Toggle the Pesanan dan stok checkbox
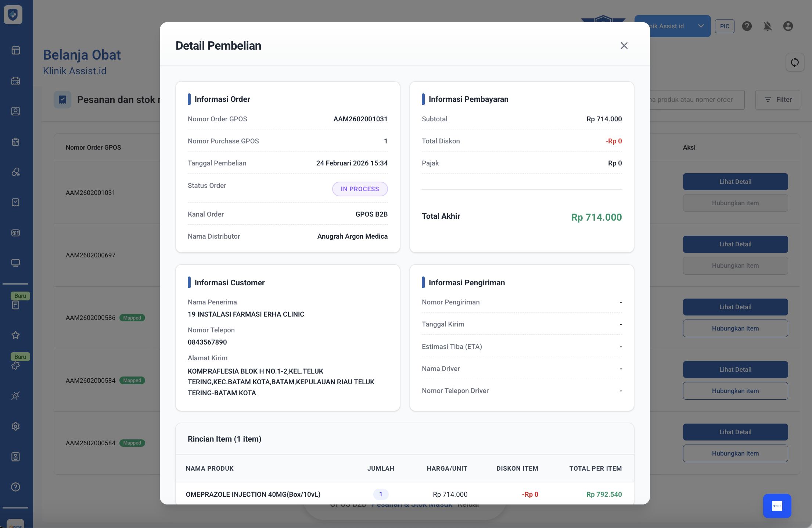 62,100
